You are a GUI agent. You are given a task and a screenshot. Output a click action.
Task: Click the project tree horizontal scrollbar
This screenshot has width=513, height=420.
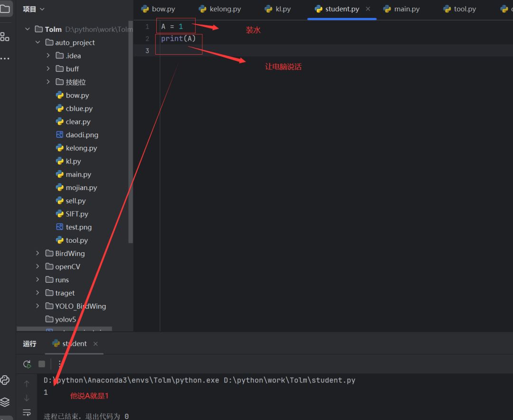(64, 329)
